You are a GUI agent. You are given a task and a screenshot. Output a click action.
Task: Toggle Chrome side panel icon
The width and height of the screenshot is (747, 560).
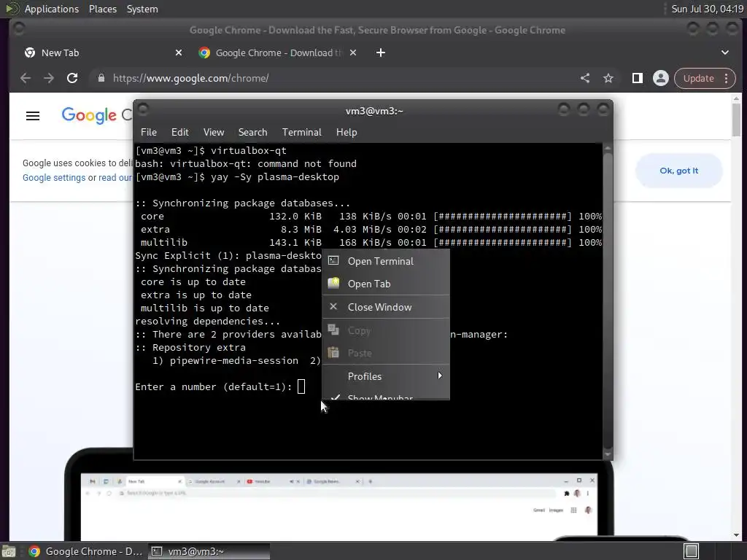(x=638, y=78)
